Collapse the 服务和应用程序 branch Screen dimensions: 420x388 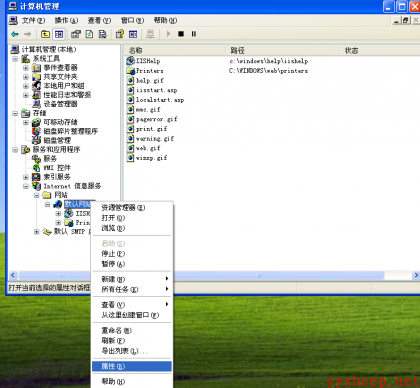[15, 150]
